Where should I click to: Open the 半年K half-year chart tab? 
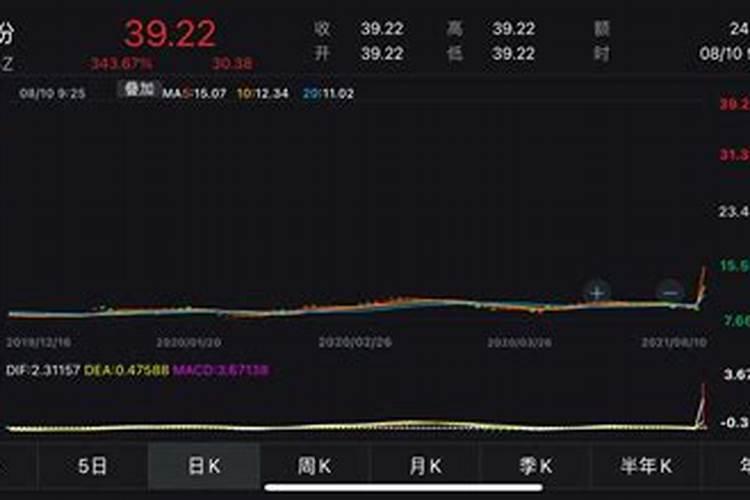pyautogui.click(x=645, y=466)
